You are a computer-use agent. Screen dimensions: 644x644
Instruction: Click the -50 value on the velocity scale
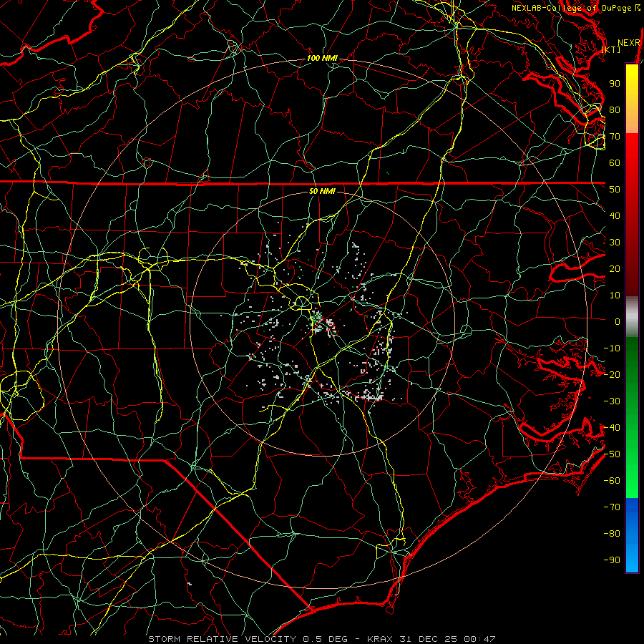[612, 454]
